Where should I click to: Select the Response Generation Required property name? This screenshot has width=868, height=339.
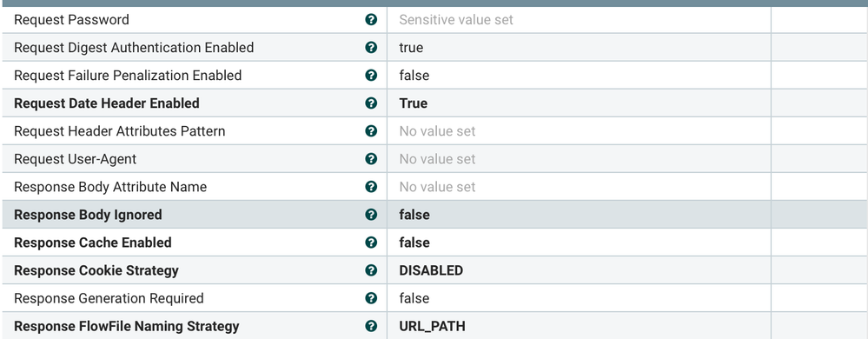coord(109,298)
